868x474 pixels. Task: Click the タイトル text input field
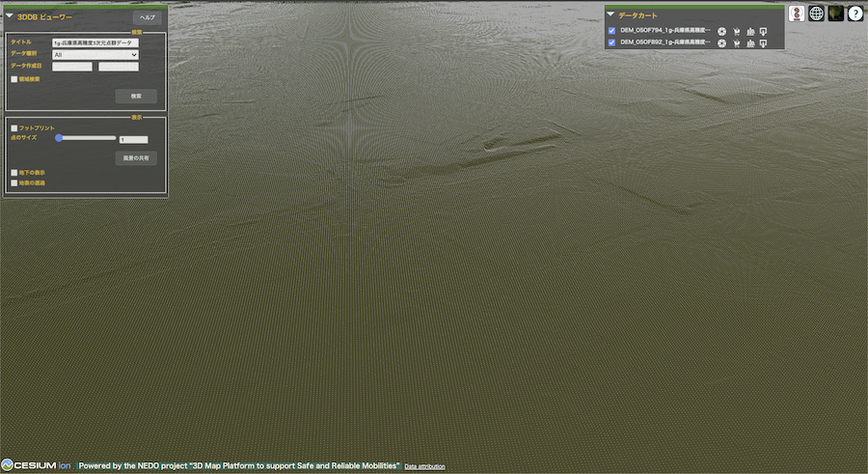(x=95, y=43)
